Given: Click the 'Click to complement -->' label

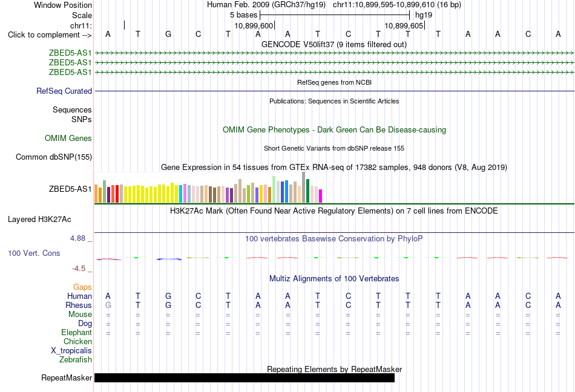Looking at the screenshot, I should click(50, 35).
